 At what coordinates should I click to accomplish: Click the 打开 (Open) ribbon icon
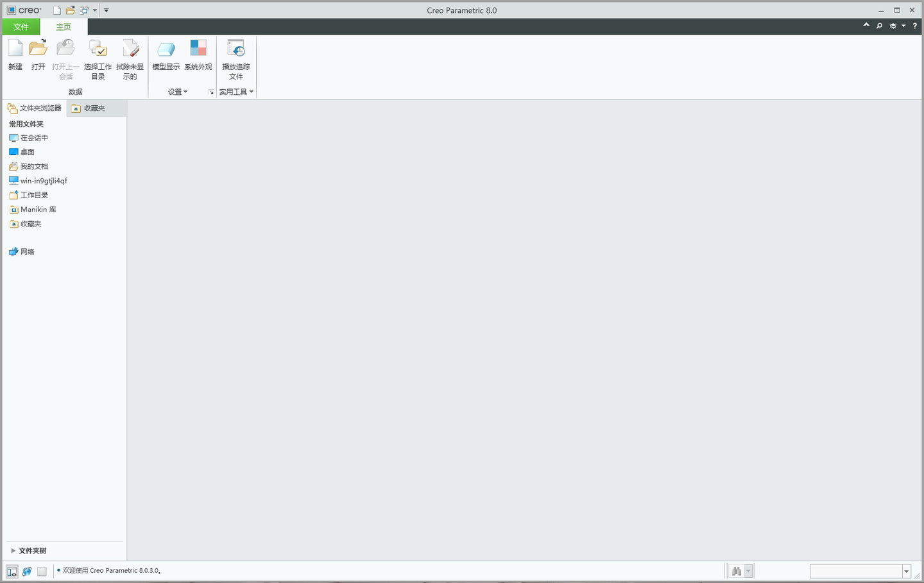point(38,55)
